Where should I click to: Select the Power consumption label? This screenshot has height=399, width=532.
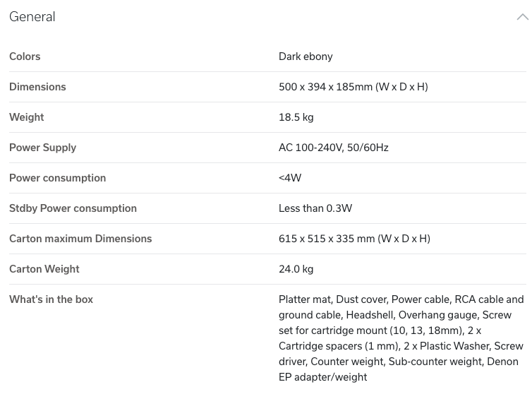58,178
